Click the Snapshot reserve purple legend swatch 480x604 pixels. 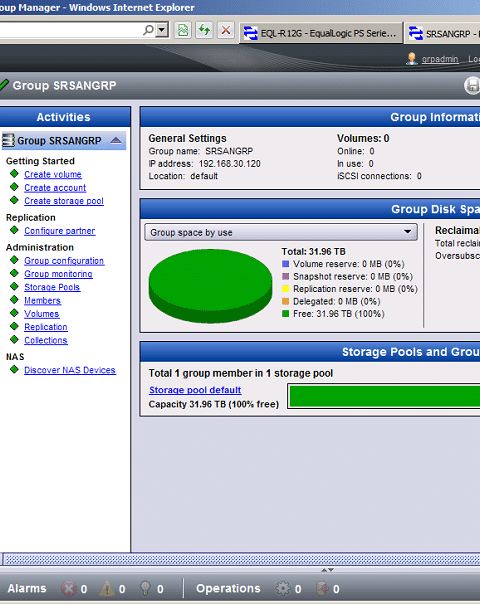[285, 276]
